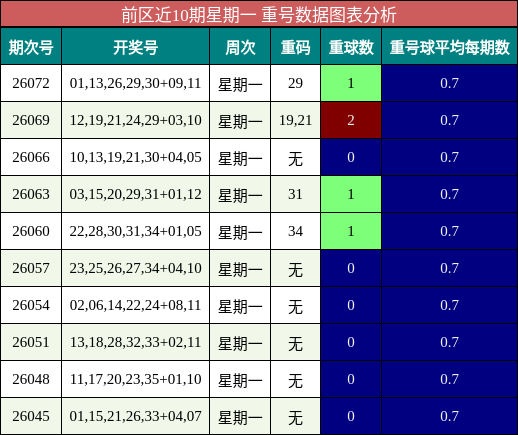Click dark red repeat count 2 in row 26069

(351, 120)
